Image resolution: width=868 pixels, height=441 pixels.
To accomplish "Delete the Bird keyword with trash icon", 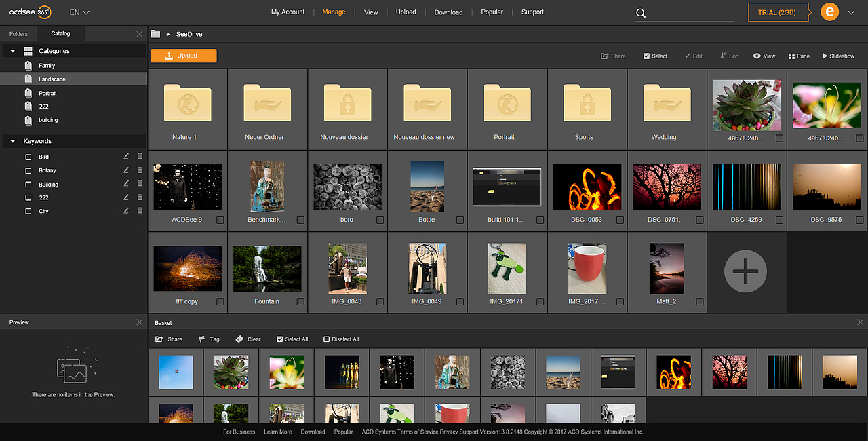I will [140, 157].
